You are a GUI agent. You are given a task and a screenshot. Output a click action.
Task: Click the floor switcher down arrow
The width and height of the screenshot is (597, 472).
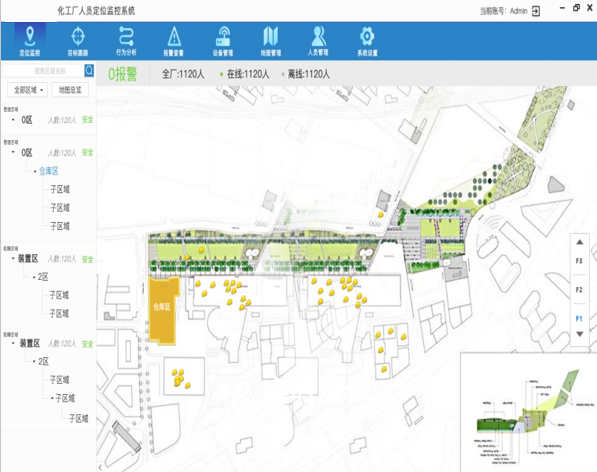579,334
